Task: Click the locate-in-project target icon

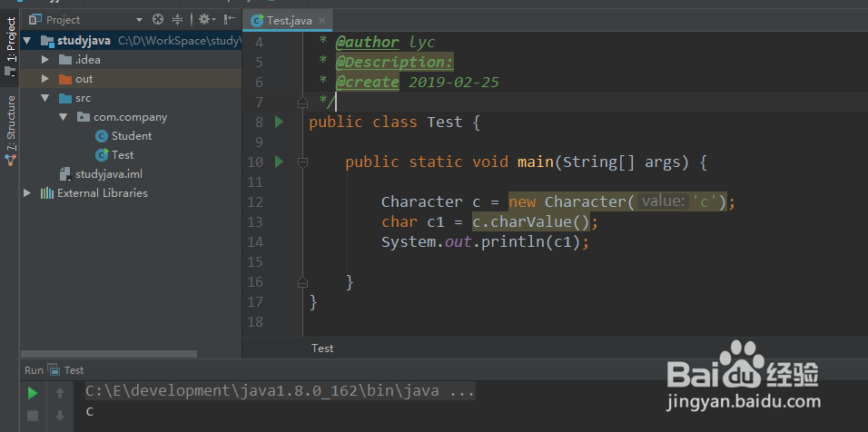Action: (x=158, y=20)
